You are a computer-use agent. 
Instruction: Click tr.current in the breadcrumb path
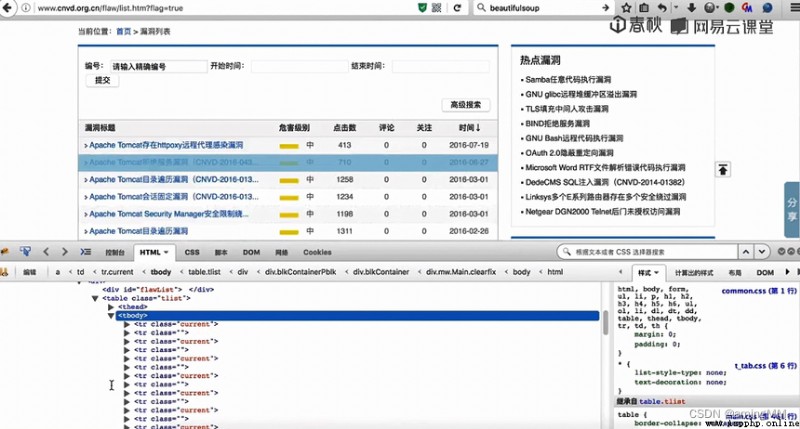117,272
